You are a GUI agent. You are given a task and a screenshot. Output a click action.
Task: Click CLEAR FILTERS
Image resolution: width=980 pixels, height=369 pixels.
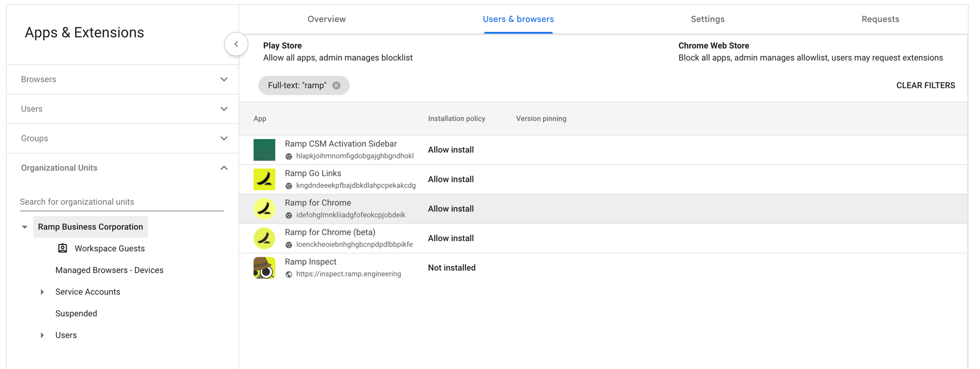click(926, 85)
